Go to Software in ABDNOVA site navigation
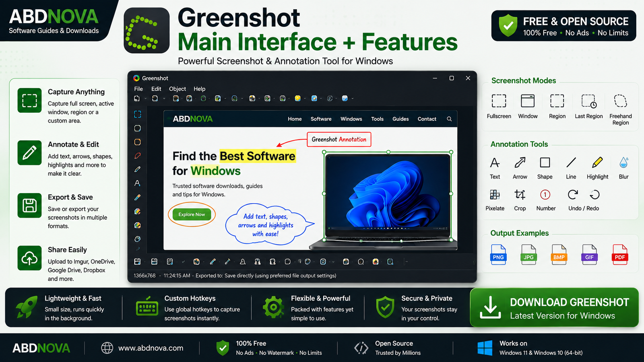The image size is (644, 362). tap(321, 119)
